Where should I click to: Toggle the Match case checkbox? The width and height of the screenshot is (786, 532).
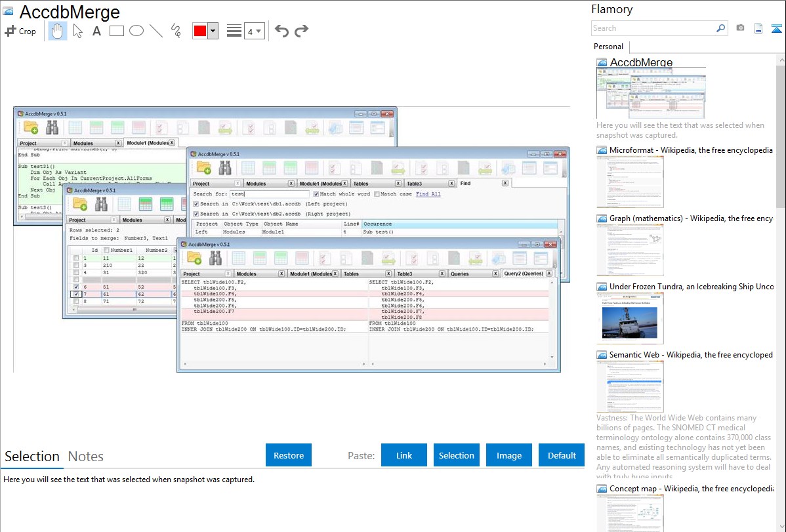click(x=377, y=194)
